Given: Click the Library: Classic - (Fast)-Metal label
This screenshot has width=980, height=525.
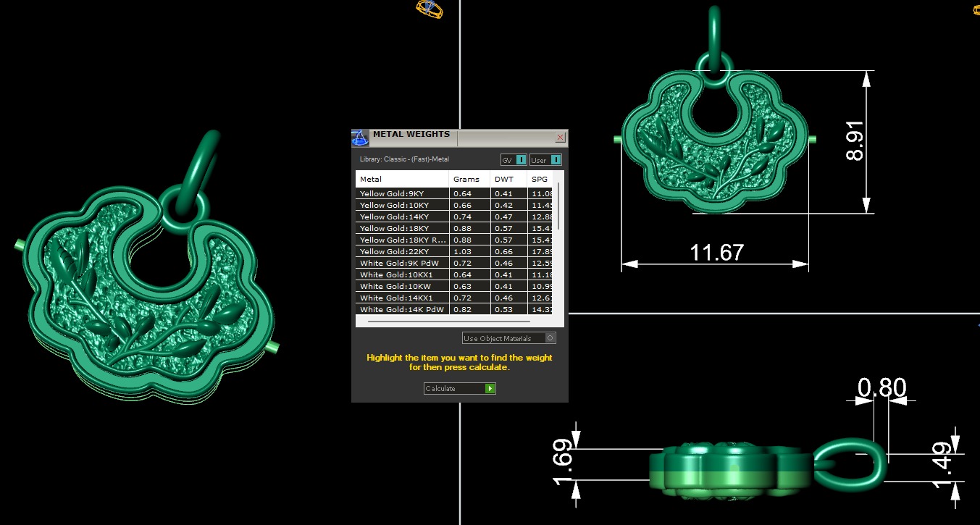Looking at the screenshot, I should click(x=404, y=159).
